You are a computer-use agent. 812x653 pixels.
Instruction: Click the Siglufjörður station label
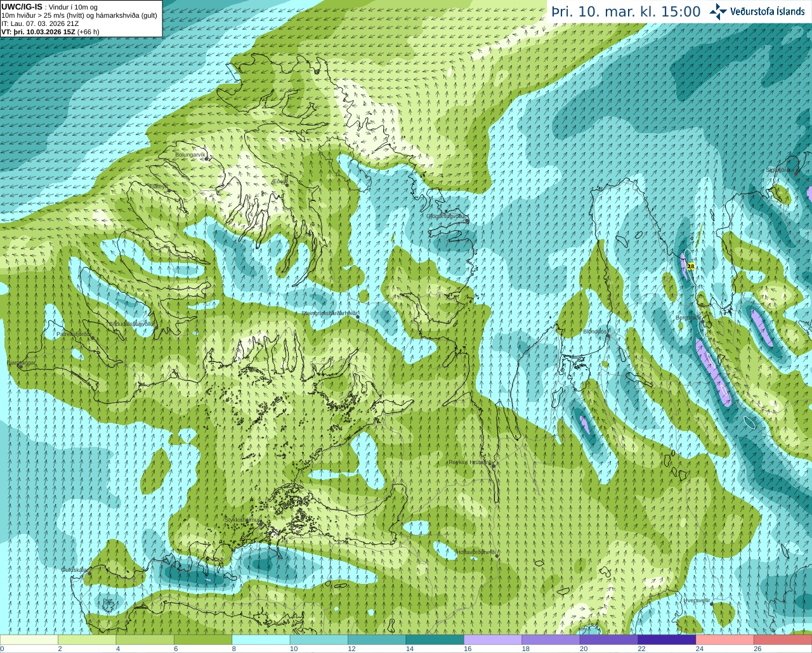[x=780, y=170]
